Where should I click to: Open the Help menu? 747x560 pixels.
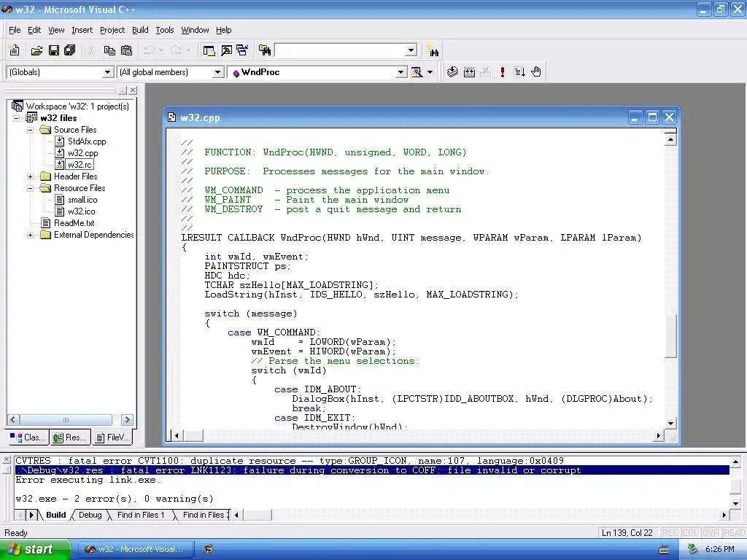223,30
